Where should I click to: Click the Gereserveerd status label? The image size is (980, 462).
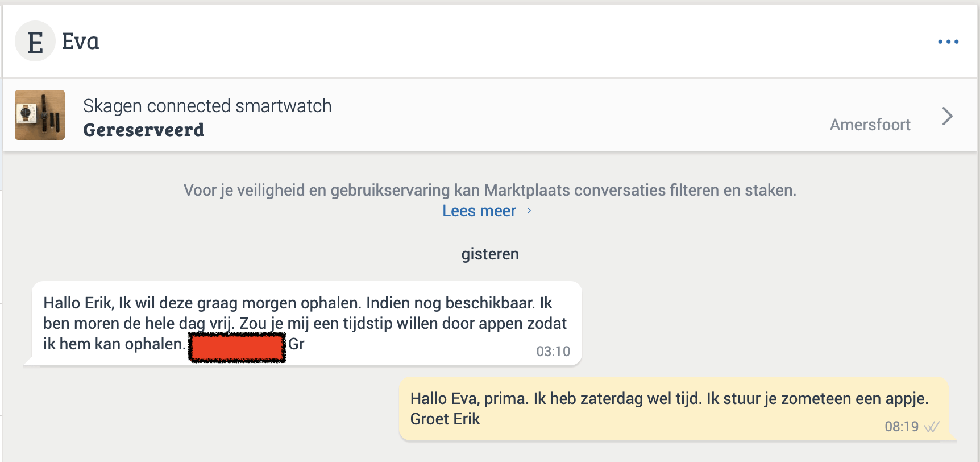tap(143, 130)
